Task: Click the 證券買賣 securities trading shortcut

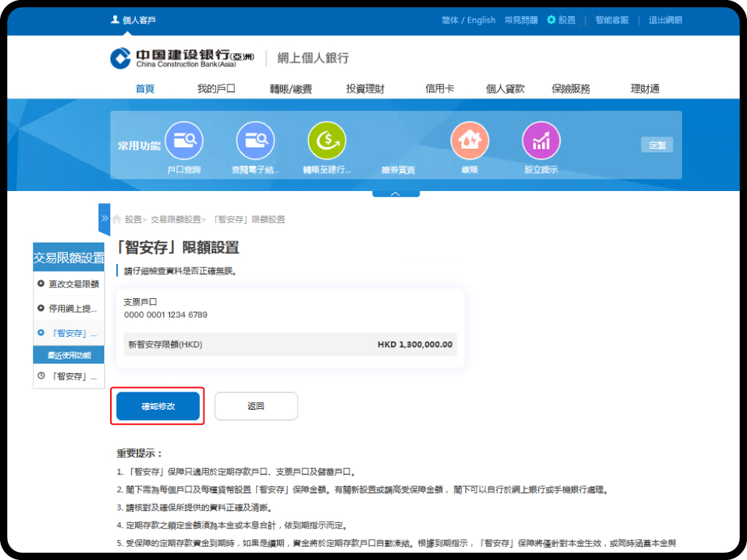Action: [398, 170]
